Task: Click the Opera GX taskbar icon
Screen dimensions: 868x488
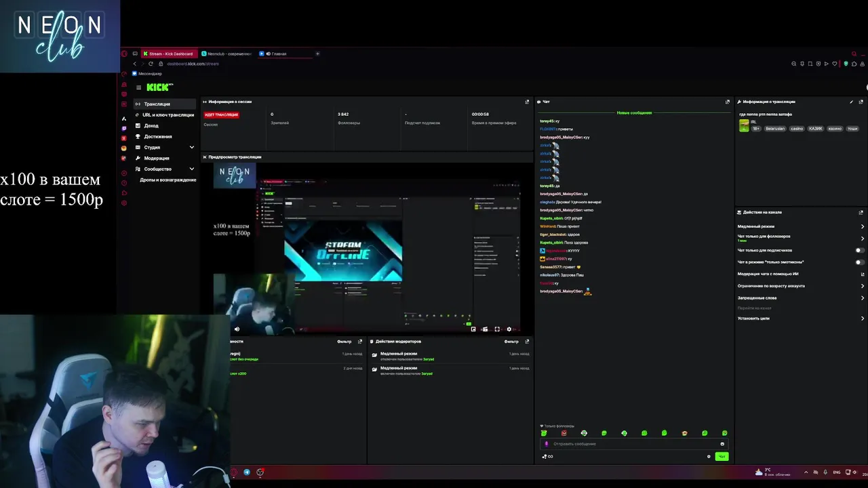Action: click(234, 472)
